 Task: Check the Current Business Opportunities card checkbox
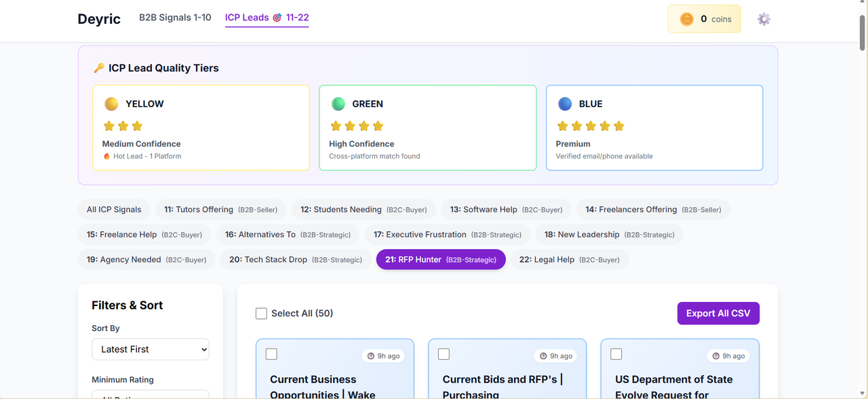click(271, 354)
